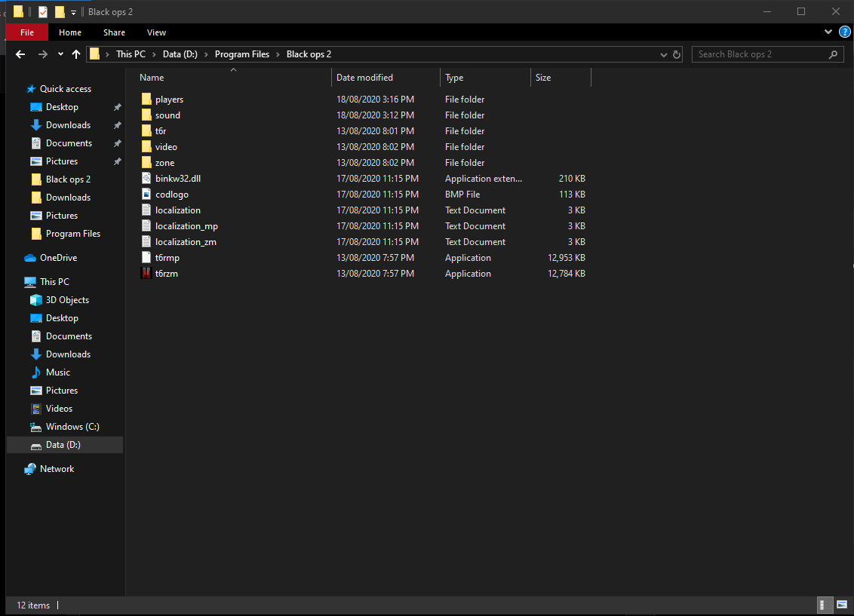This screenshot has height=616, width=854.
Task: Sort files by Size column
Action: pyautogui.click(x=543, y=78)
